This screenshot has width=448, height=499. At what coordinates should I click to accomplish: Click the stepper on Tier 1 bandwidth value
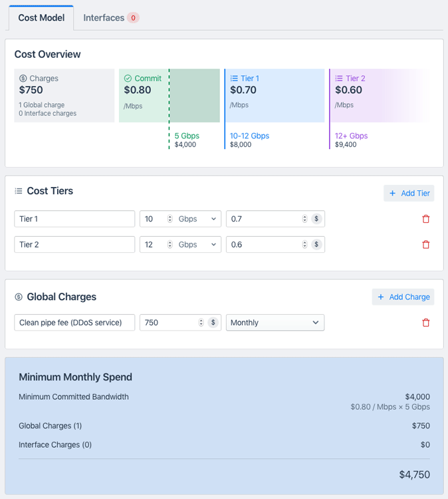170,219
